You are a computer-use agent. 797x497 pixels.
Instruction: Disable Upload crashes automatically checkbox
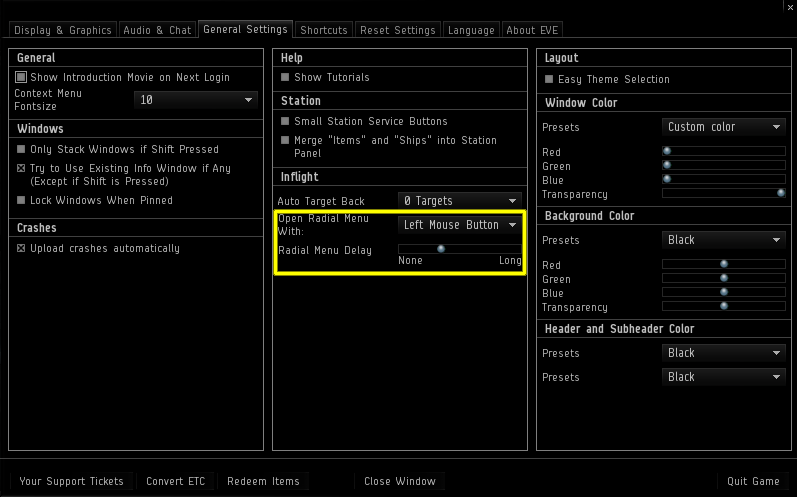click(x=21, y=248)
